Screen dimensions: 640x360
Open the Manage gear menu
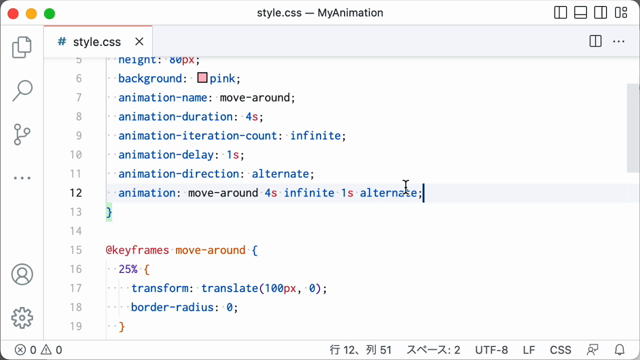tap(22, 318)
